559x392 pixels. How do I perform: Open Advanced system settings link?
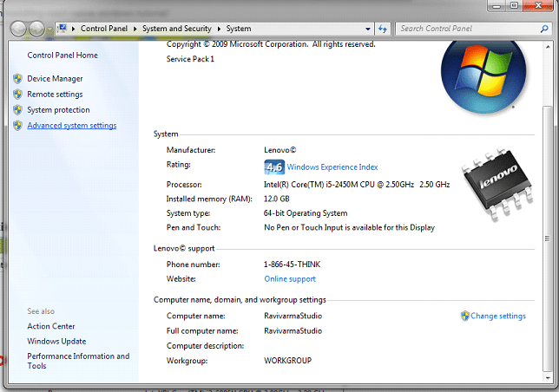click(72, 126)
